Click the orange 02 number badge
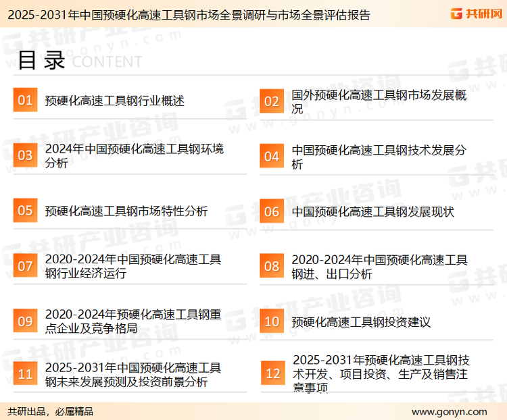This screenshot has width=507, height=420. [x=272, y=101]
